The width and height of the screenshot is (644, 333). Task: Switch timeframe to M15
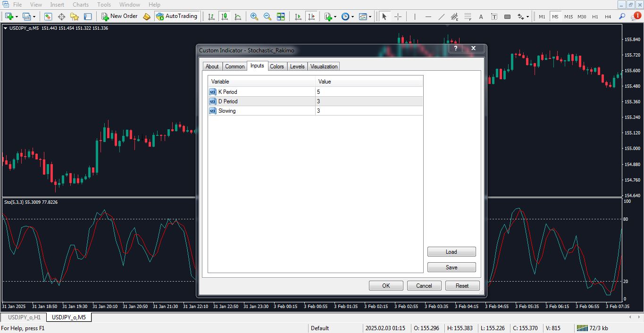pyautogui.click(x=569, y=17)
